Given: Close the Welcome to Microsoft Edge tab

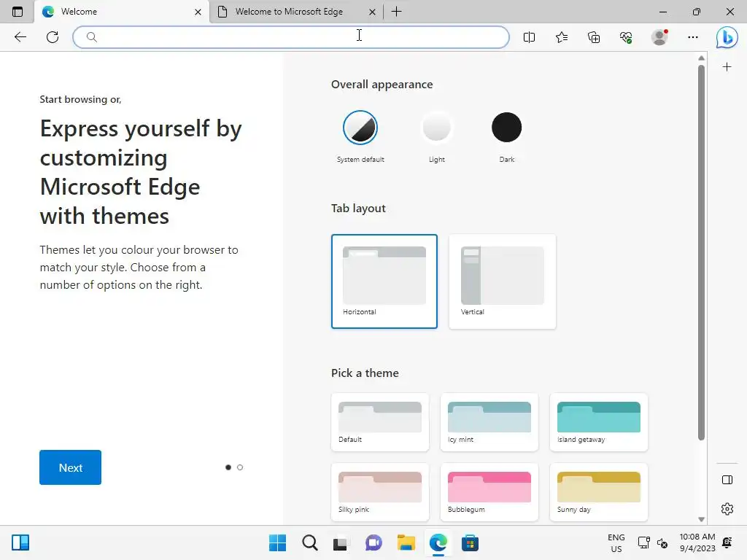Looking at the screenshot, I should pyautogui.click(x=372, y=12).
